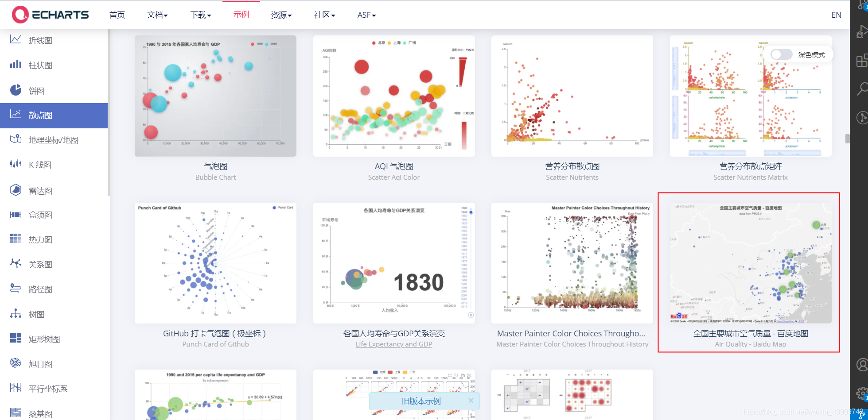The width and height of the screenshot is (868, 420).
Task: Select the heatmap icon 热力图
Action: click(x=16, y=239)
